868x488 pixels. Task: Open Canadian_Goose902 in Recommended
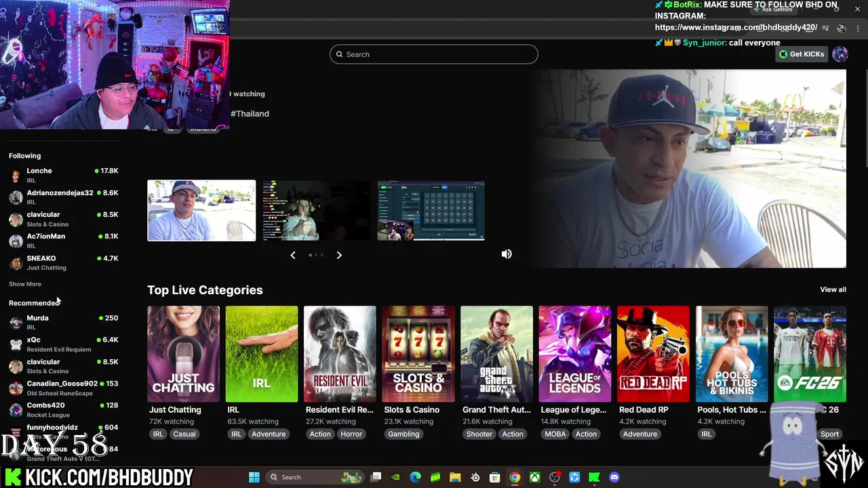[64, 388]
